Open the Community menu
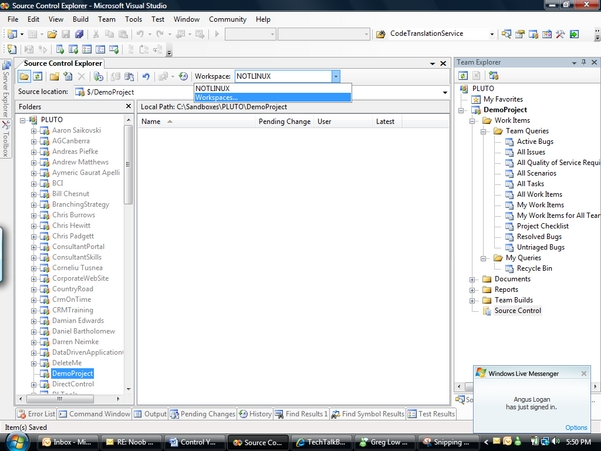 [x=227, y=19]
